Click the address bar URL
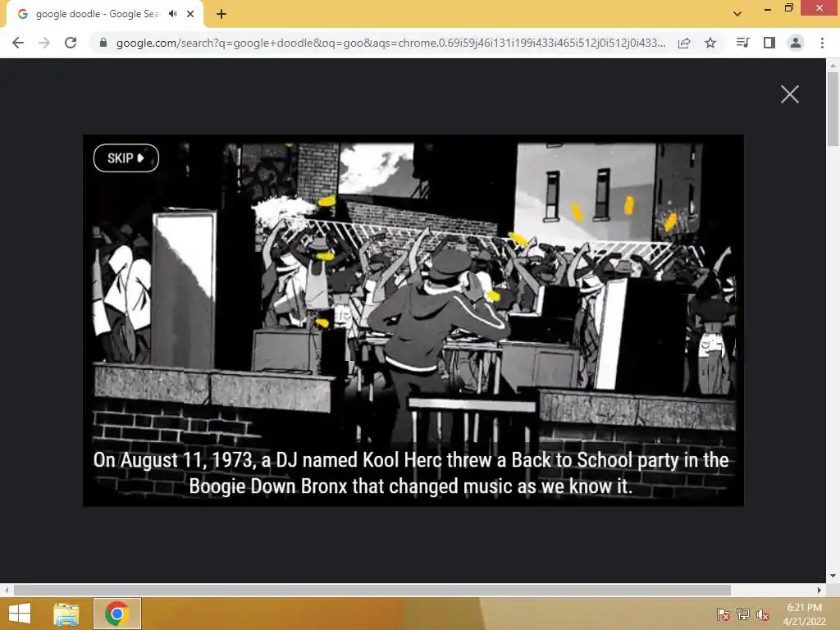Viewport: 840px width, 630px height. [390, 43]
